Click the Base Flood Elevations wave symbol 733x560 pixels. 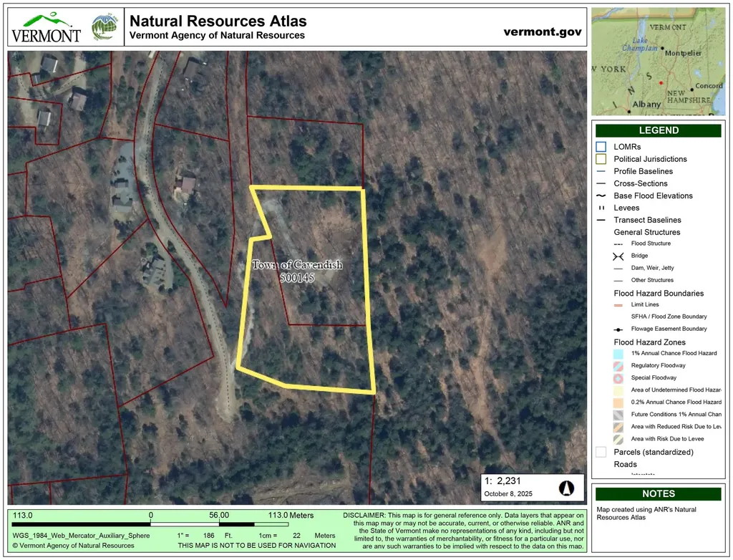coord(600,195)
